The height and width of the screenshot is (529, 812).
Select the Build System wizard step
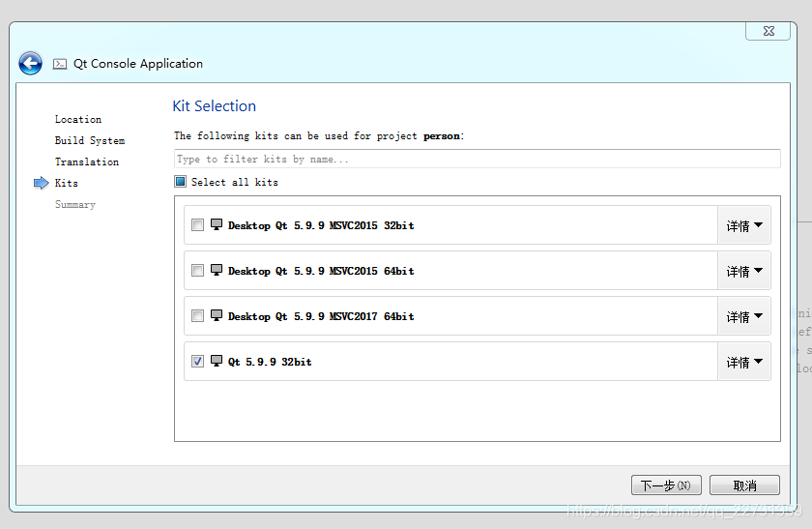[90, 141]
